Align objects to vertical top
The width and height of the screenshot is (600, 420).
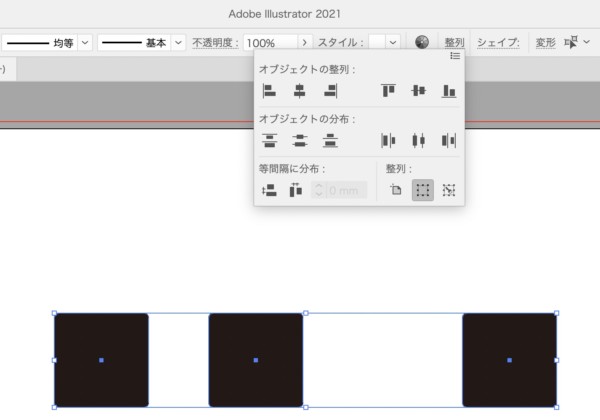388,91
